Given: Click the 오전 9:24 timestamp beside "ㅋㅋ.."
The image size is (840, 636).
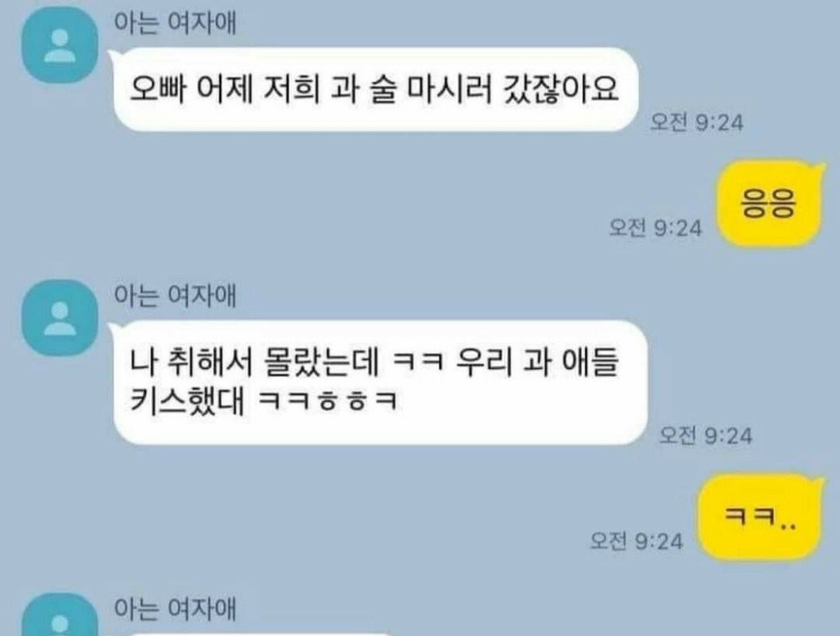Looking at the screenshot, I should tap(637, 541).
